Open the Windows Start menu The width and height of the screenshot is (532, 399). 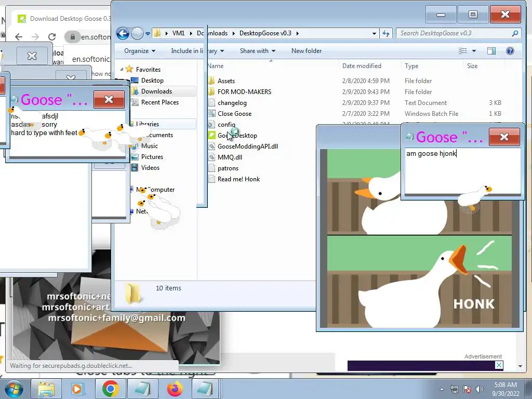click(14, 389)
